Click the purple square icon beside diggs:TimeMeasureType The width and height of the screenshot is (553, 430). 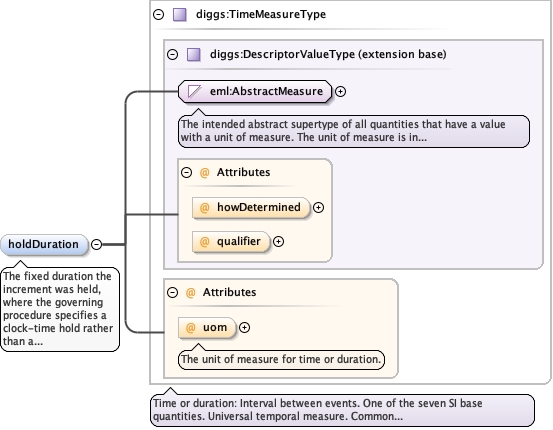[x=180, y=15]
